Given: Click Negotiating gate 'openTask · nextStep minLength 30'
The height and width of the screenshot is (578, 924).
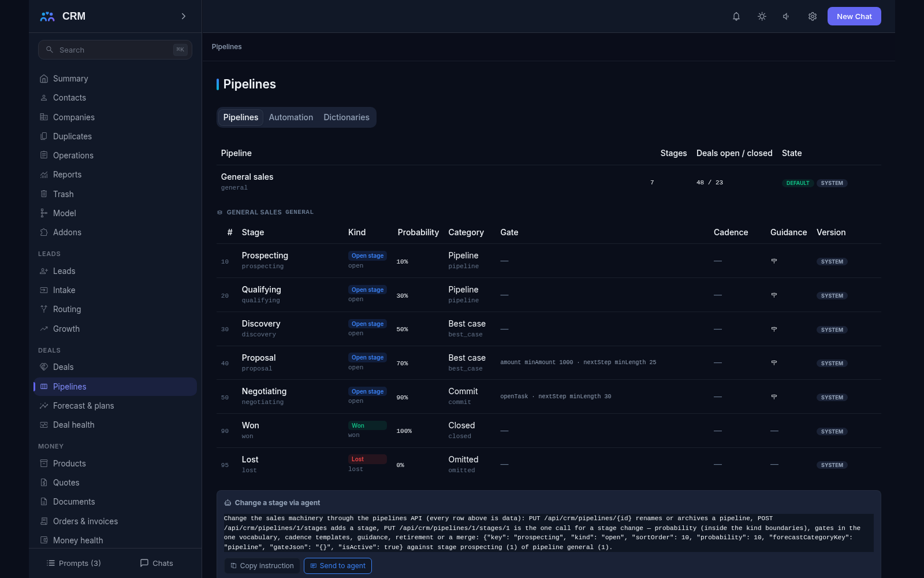Looking at the screenshot, I should (x=556, y=397).
